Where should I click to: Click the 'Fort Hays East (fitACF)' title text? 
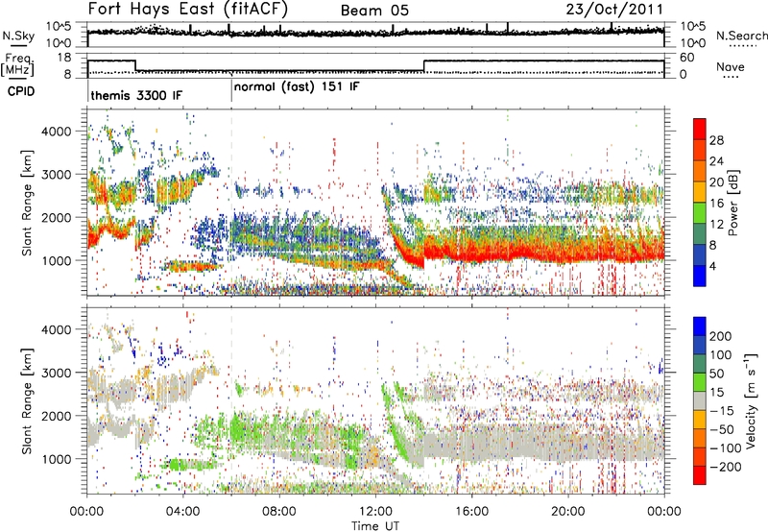188,10
